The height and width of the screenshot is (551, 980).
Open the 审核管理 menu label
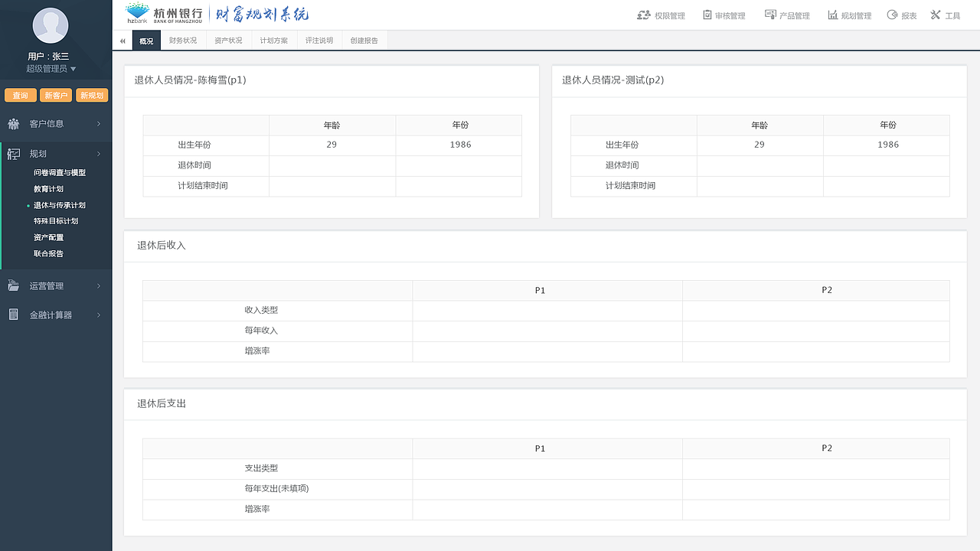click(730, 15)
